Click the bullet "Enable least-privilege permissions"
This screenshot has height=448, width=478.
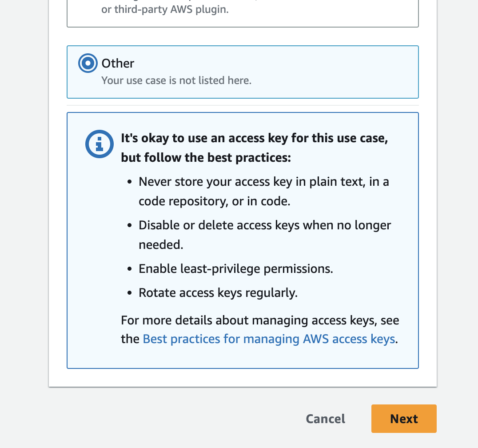tap(236, 268)
